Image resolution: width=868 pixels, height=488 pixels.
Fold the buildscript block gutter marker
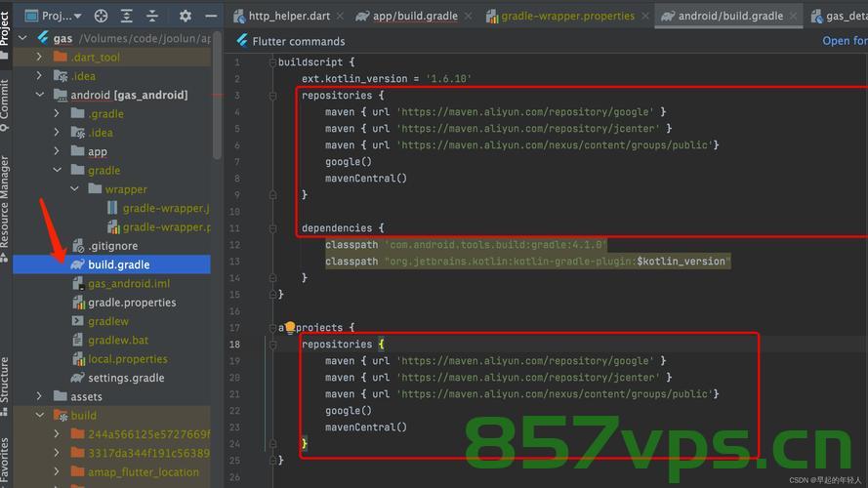pos(272,62)
